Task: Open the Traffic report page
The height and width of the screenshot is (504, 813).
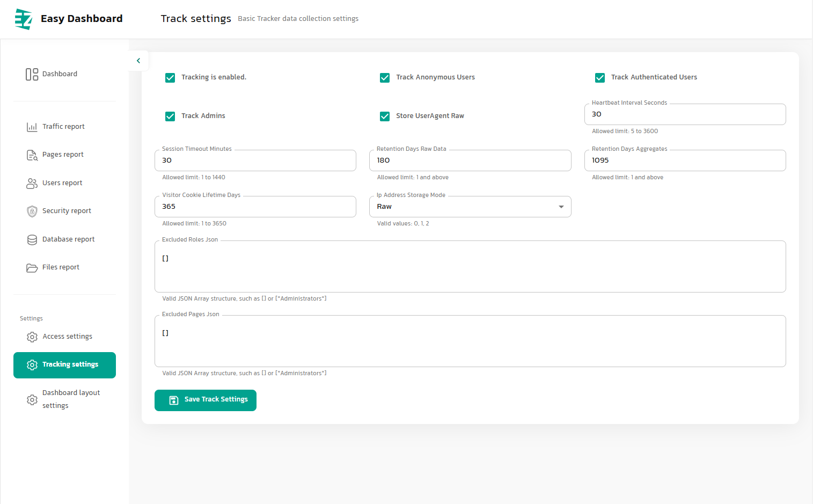Action: 64,127
